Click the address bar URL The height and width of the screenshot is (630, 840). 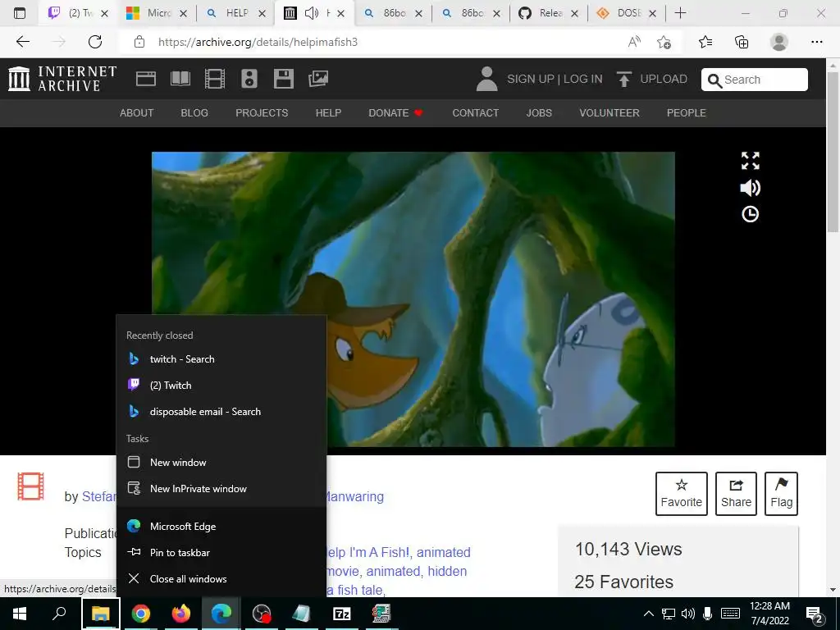point(258,42)
